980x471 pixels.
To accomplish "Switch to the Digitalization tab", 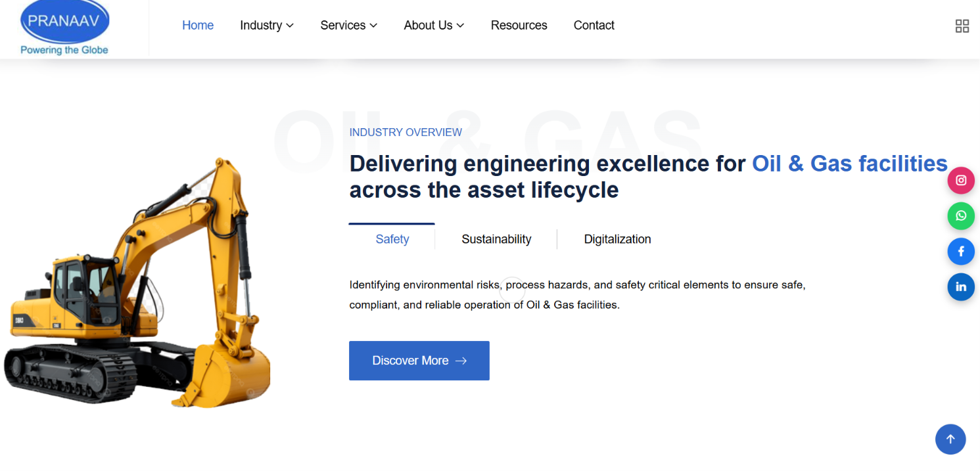I will [618, 239].
